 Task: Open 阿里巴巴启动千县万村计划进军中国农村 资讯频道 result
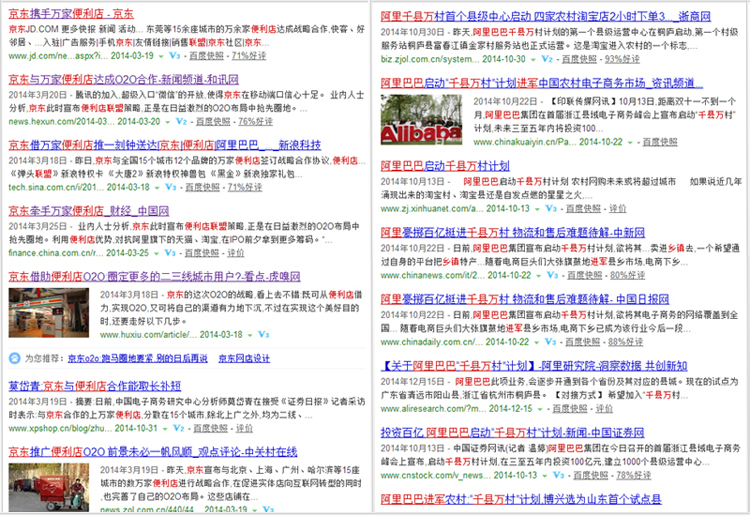point(542,83)
